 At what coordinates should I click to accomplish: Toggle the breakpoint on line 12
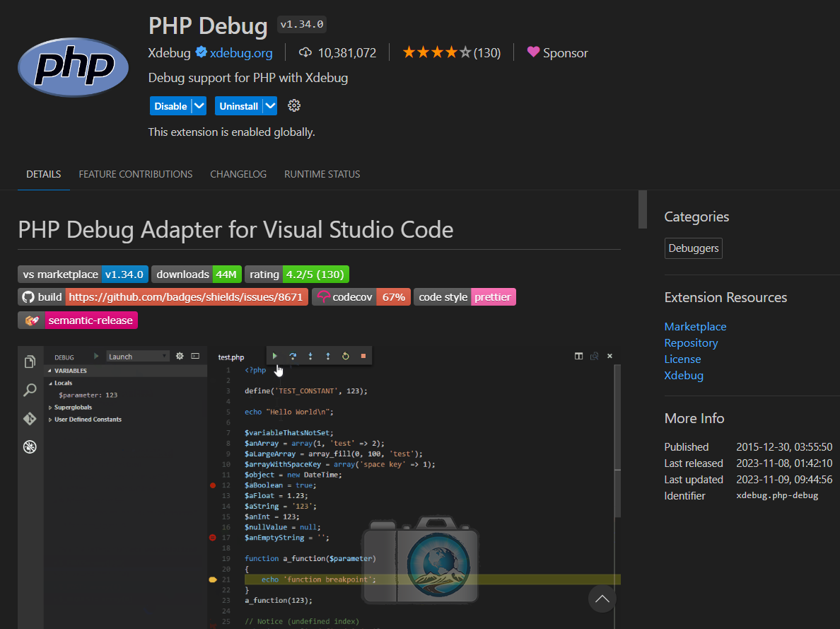(x=213, y=485)
